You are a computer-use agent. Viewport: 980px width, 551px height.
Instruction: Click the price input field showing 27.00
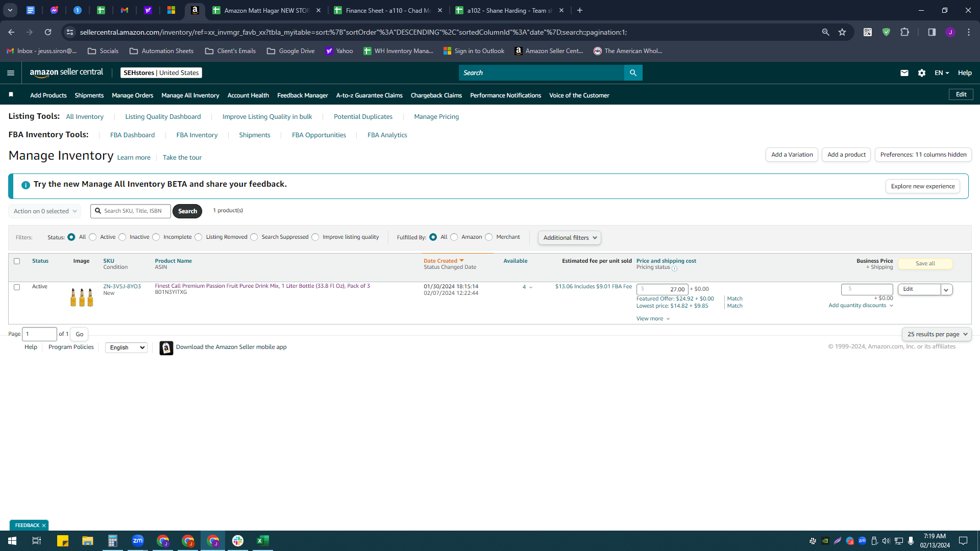[662, 289]
